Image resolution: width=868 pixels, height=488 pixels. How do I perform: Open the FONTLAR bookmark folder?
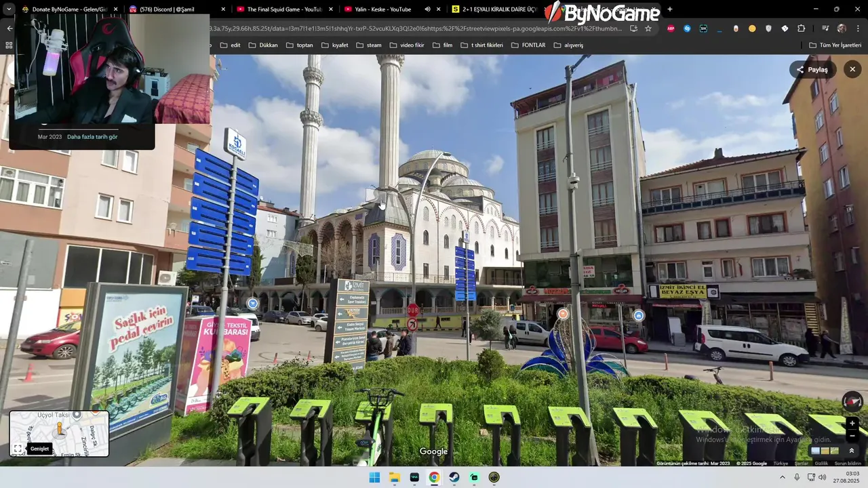point(528,45)
